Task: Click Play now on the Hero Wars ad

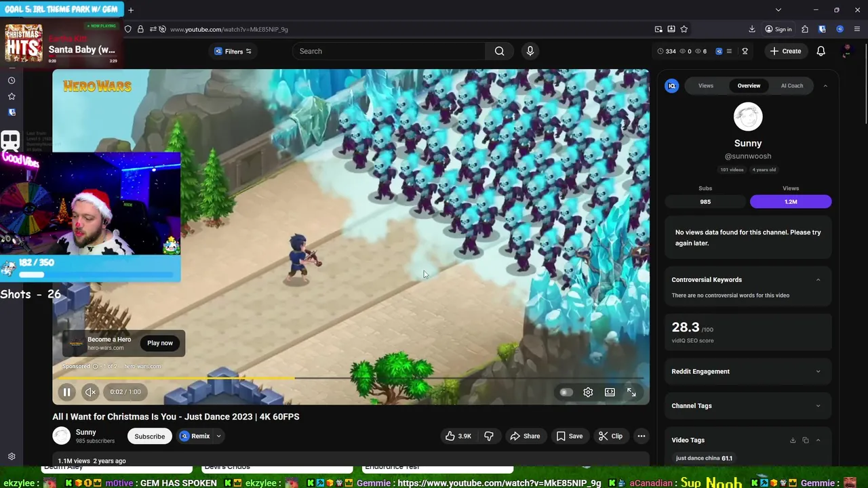Action: 160,343
